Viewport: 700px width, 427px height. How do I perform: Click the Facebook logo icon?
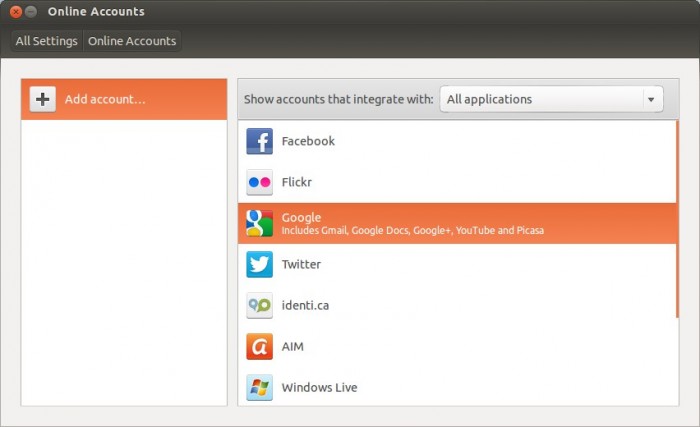click(259, 142)
